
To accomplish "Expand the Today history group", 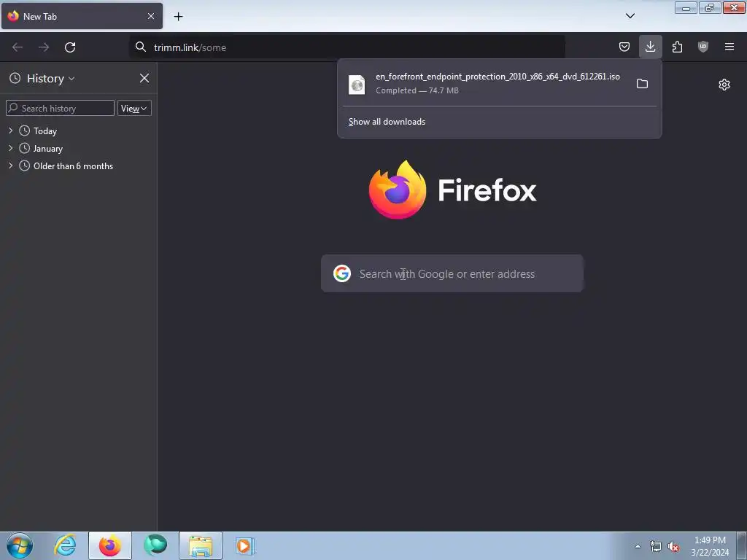I will (x=10, y=131).
